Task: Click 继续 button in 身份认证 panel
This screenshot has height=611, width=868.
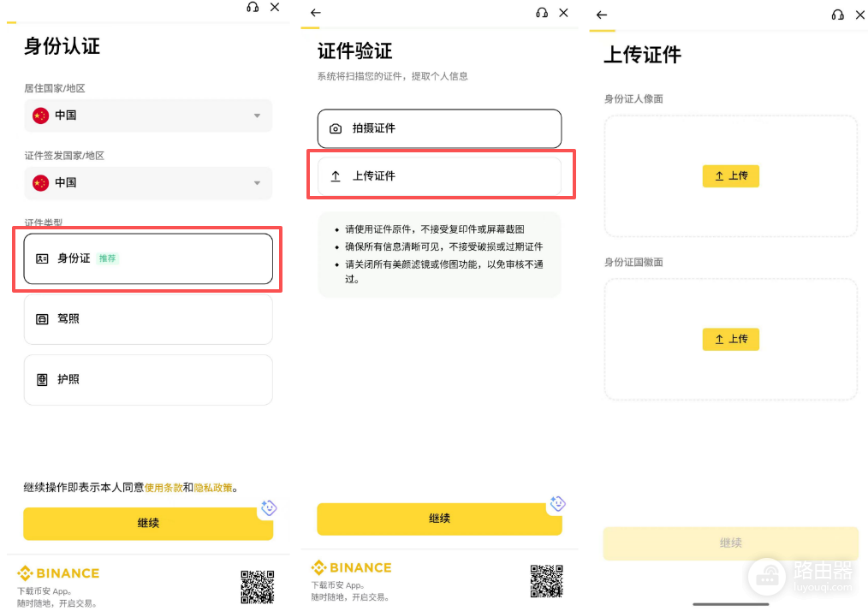Action: click(x=148, y=523)
